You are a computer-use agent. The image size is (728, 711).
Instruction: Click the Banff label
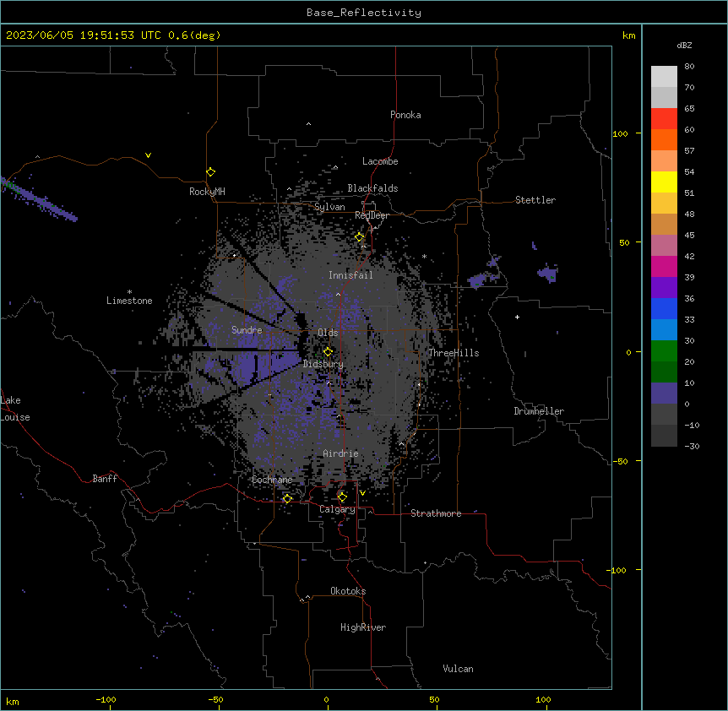pyautogui.click(x=105, y=479)
